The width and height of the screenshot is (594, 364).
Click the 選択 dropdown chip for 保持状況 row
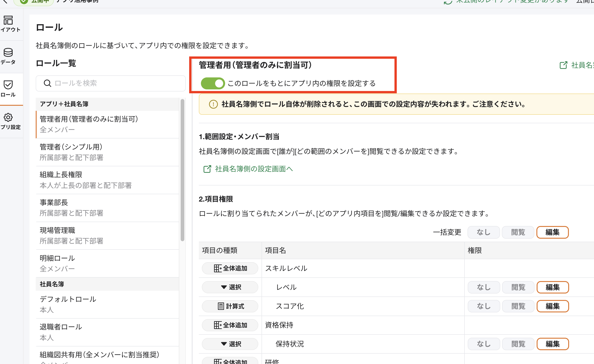click(230, 344)
